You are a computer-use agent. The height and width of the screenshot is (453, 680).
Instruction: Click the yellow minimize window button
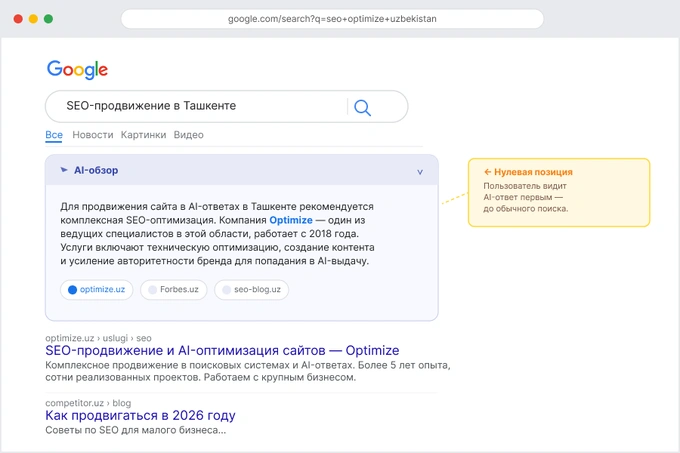[33, 19]
